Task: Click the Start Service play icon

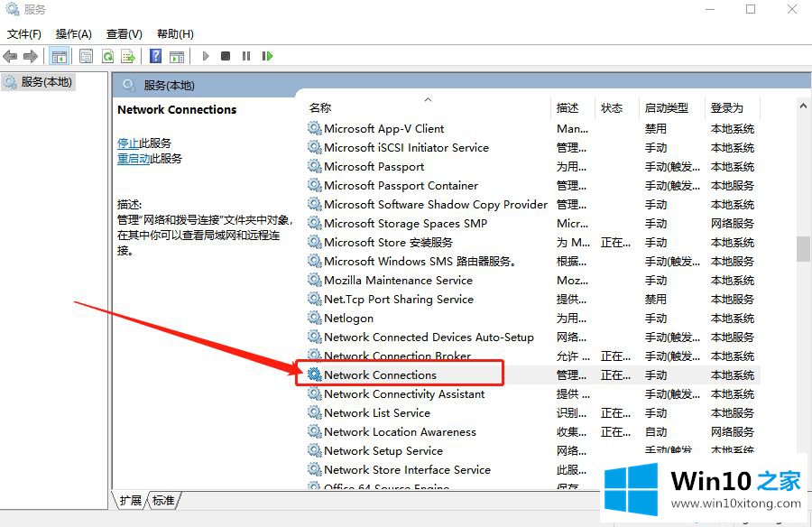Action: (206, 56)
